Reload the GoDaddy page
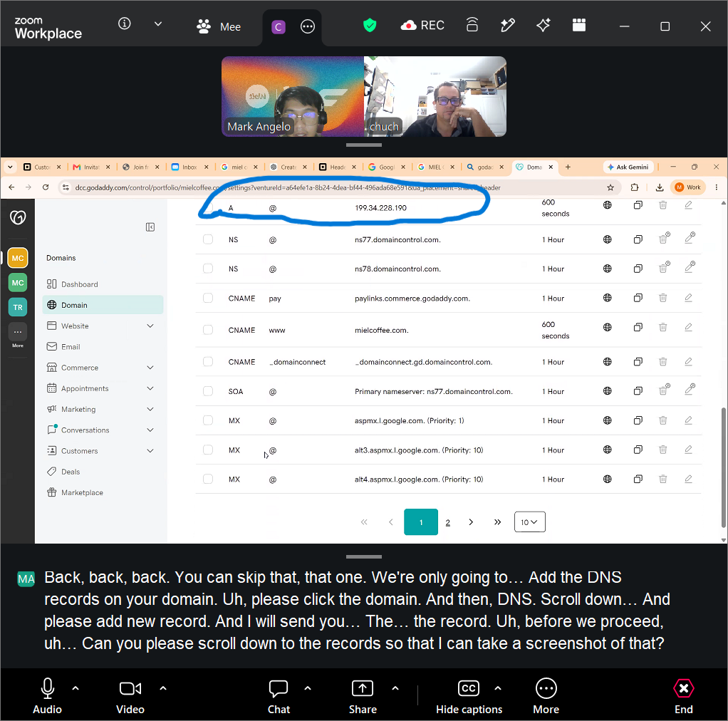 (46, 187)
